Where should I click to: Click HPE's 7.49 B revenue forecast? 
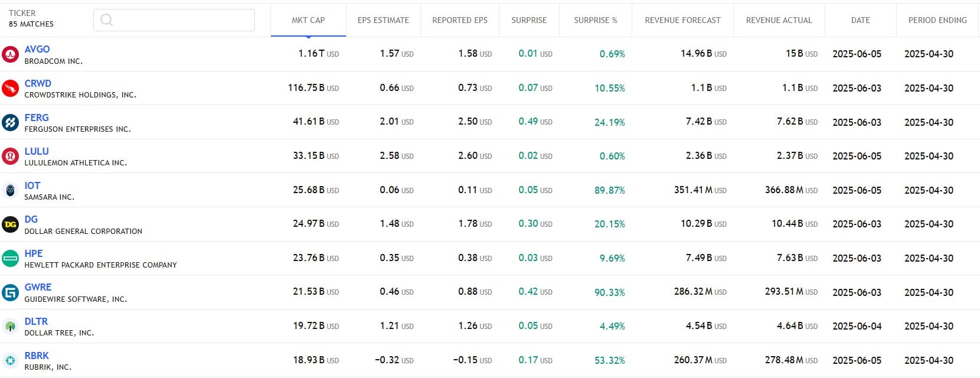pos(706,258)
